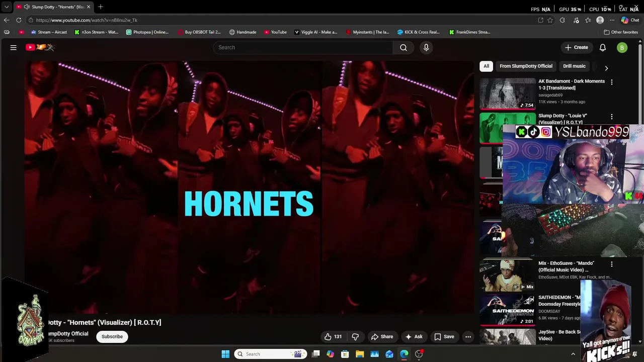The width and height of the screenshot is (644, 362).
Task: Open options for AK Bandamont video
Action: coord(612,82)
